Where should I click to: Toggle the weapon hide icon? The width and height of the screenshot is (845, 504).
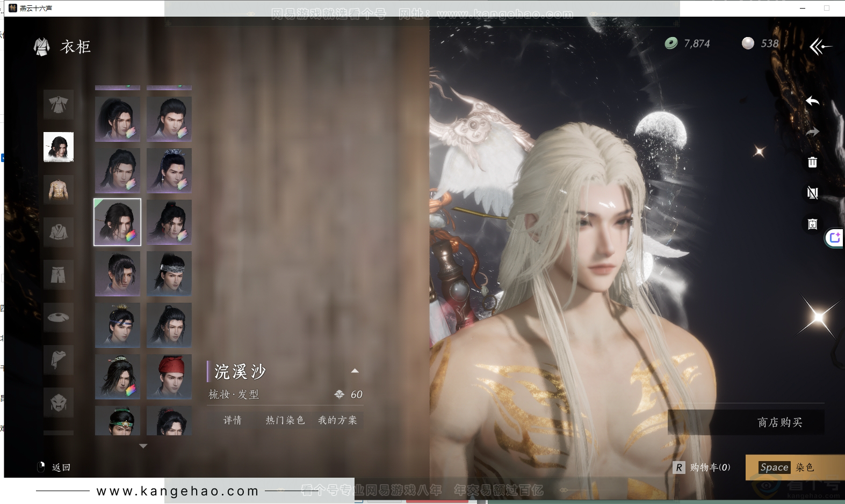[812, 193]
